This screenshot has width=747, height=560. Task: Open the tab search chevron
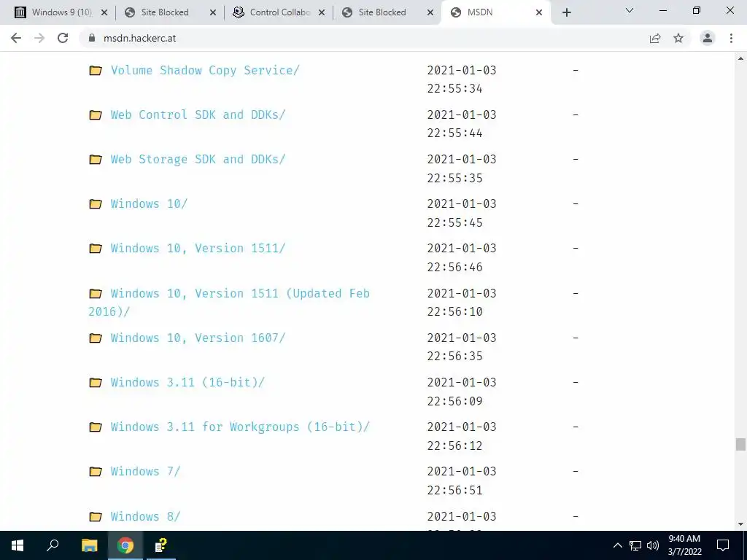[630, 10]
